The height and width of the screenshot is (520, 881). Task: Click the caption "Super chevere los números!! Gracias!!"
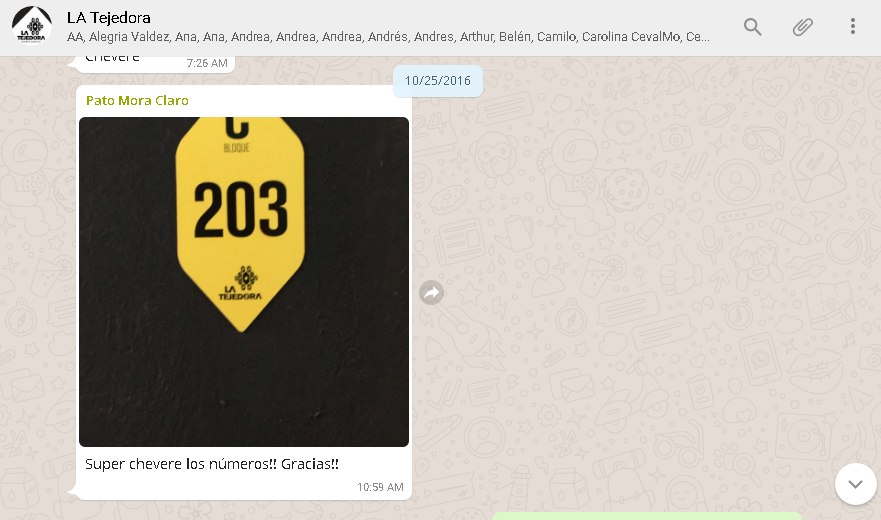[212, 464]
